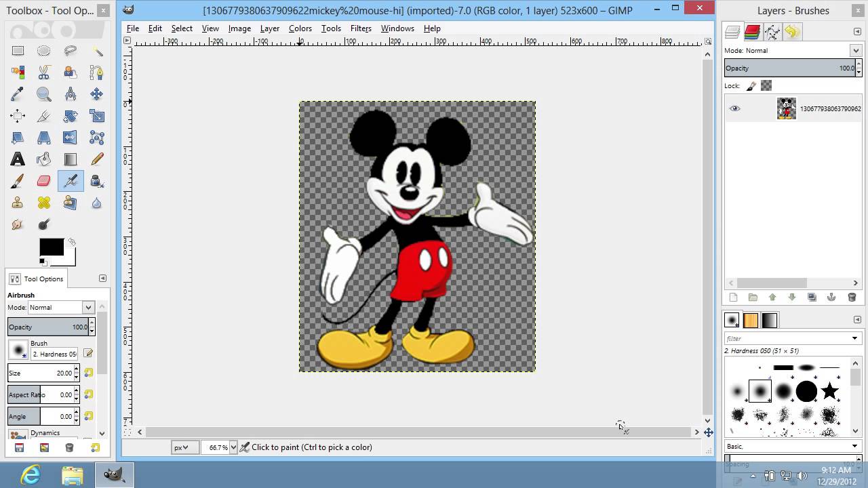Switch to the Patterns tab

tap(751, 320)
